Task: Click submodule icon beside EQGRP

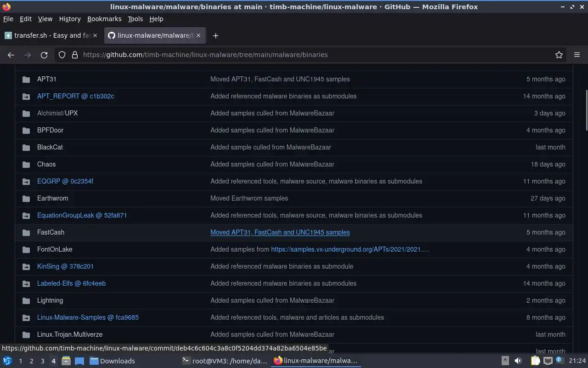Action: click(x=26, y=182)
